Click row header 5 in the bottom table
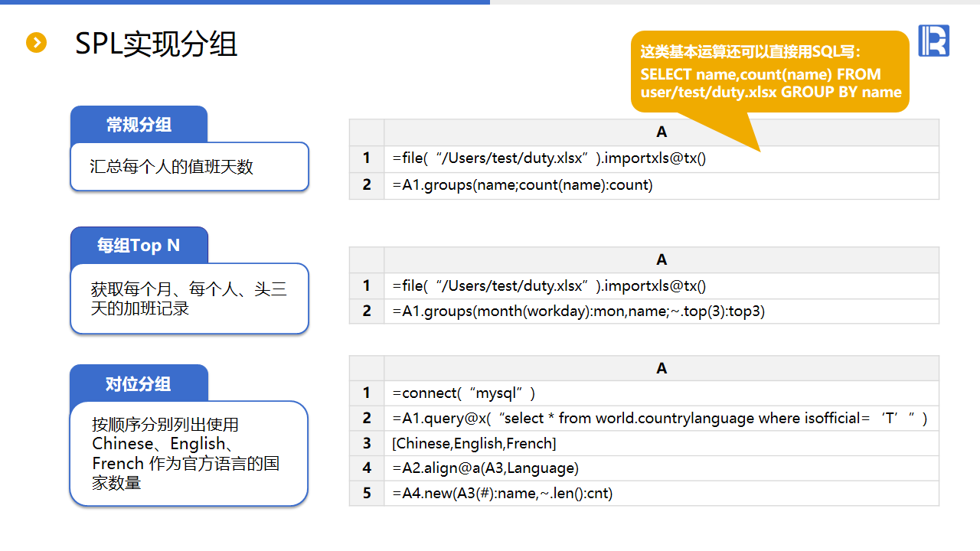This screenshot has height=551, width=980. click(367, 494)
